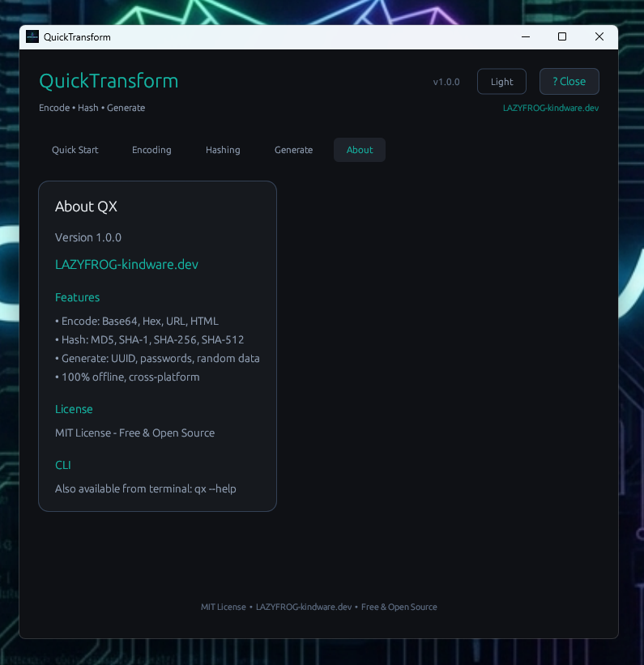Viewport: 644px width, 665px height.
Task: Click the QuickTransform app icon in title bar
Action: point(32,37)
